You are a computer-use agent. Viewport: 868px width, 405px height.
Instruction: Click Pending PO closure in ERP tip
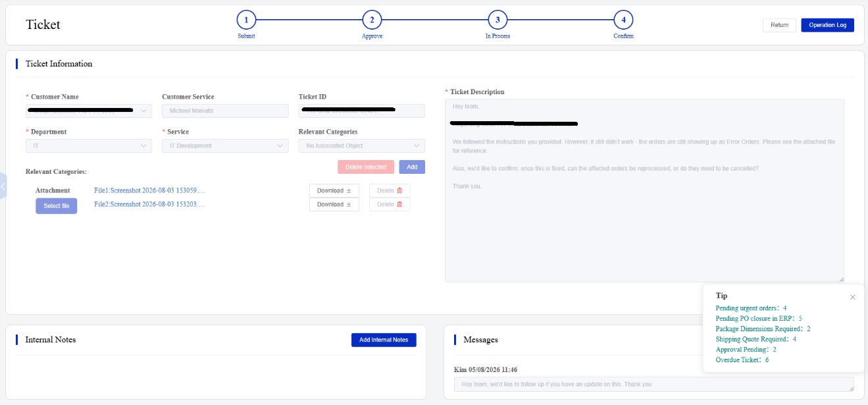759,319
